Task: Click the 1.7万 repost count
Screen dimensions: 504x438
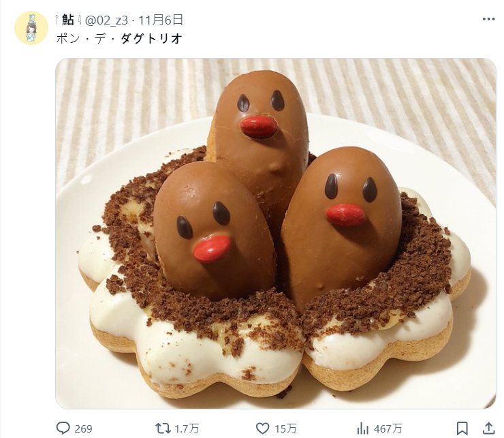Action: click(187, 428)
